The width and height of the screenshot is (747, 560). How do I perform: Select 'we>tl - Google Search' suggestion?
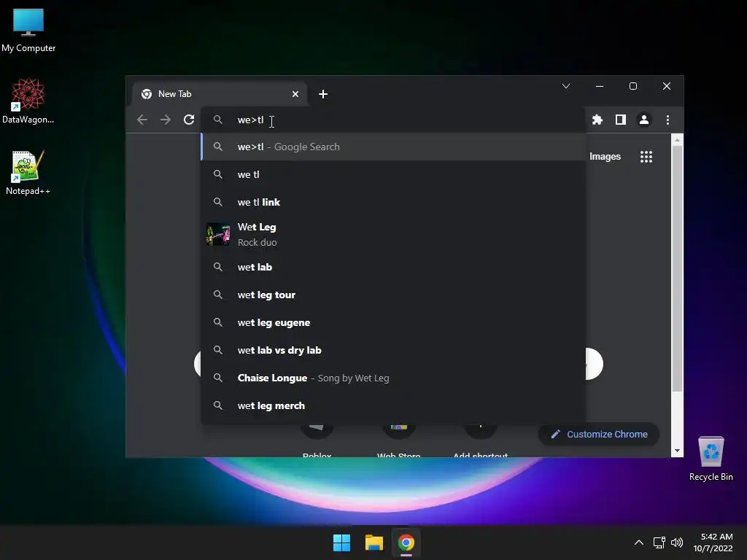click(393, 147)
